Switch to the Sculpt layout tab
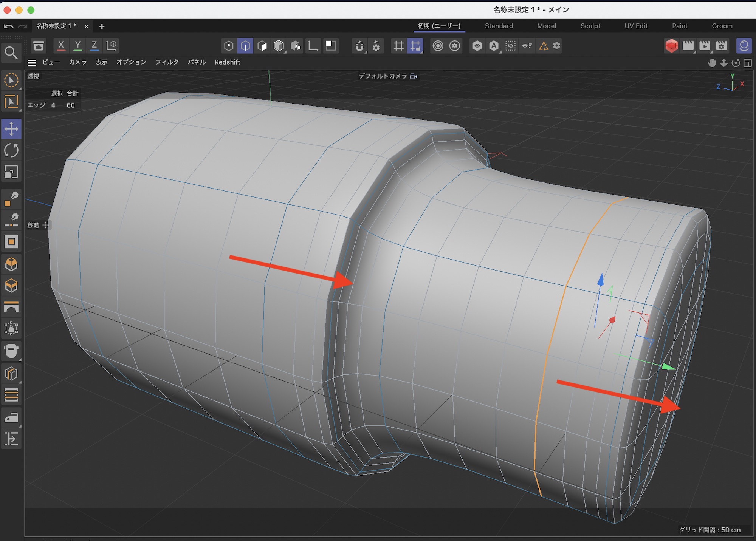Screen dimensions: 756x541 (x=590, y=26)
